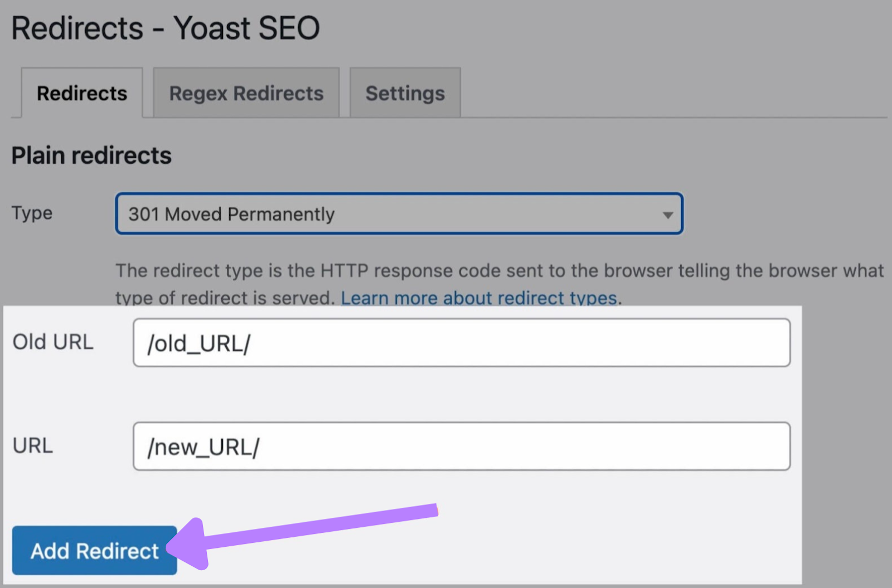Click the /old_URL/ text value
Screen dimensions: 892x588
pos(198,342)
